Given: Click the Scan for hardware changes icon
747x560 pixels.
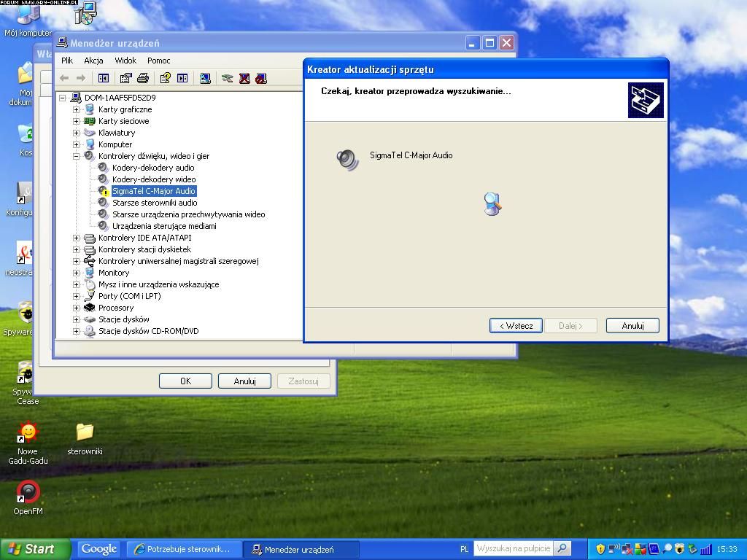Looking at the screenshot, I should 205,78.
